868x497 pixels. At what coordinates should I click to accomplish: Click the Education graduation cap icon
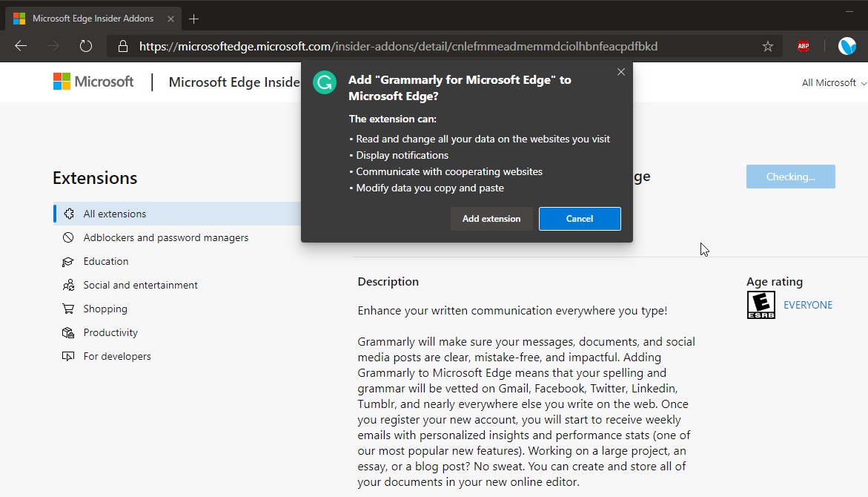pos(68,262)
